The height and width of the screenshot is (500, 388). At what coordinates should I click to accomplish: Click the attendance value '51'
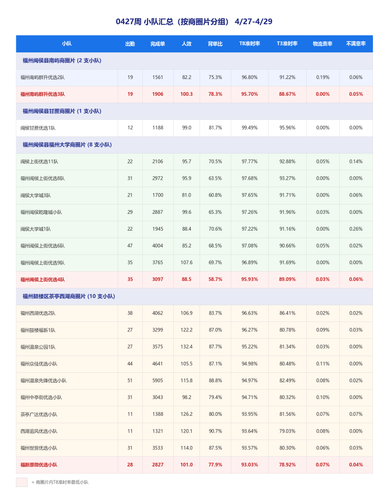(x=130, y=380)
